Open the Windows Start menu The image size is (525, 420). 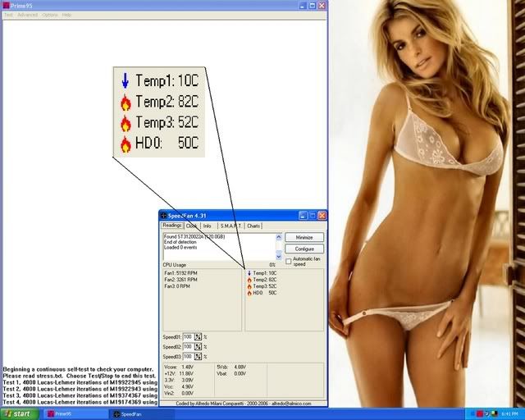tap(19, 414)
